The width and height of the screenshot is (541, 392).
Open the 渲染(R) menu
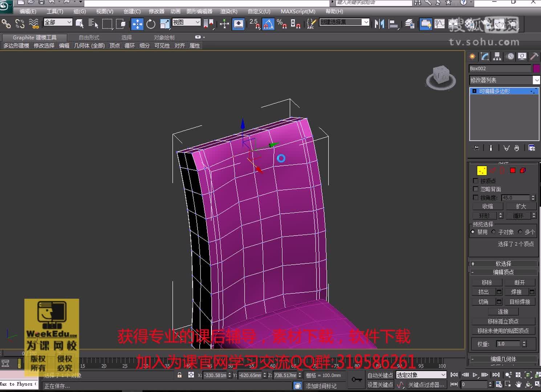(x=228, y=11)
